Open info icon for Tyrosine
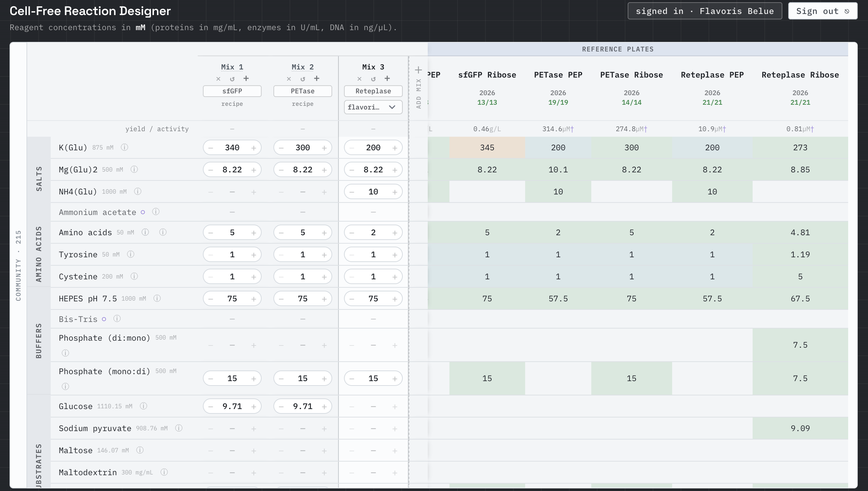The height and width of the screenshot is (491, 868). click(x=130, y=254)
